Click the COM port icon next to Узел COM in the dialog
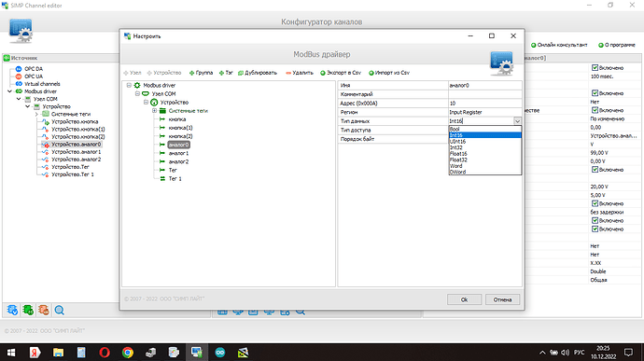Screen dimensions: 644x361 tap(146, 93)
